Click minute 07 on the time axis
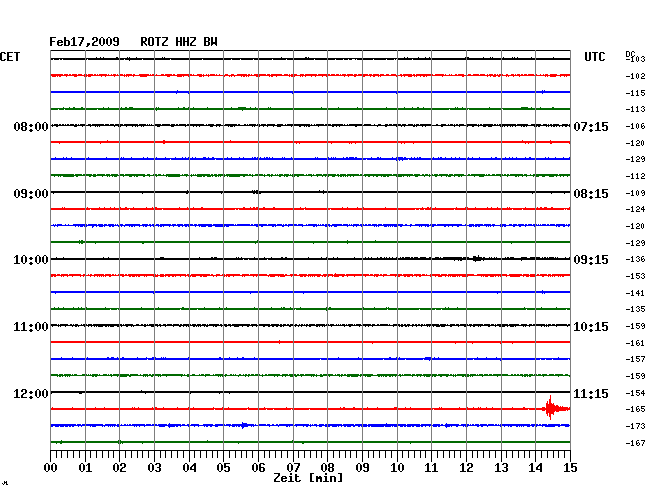Viewport: 650px width, 494px height. click(x=293, y=468)
